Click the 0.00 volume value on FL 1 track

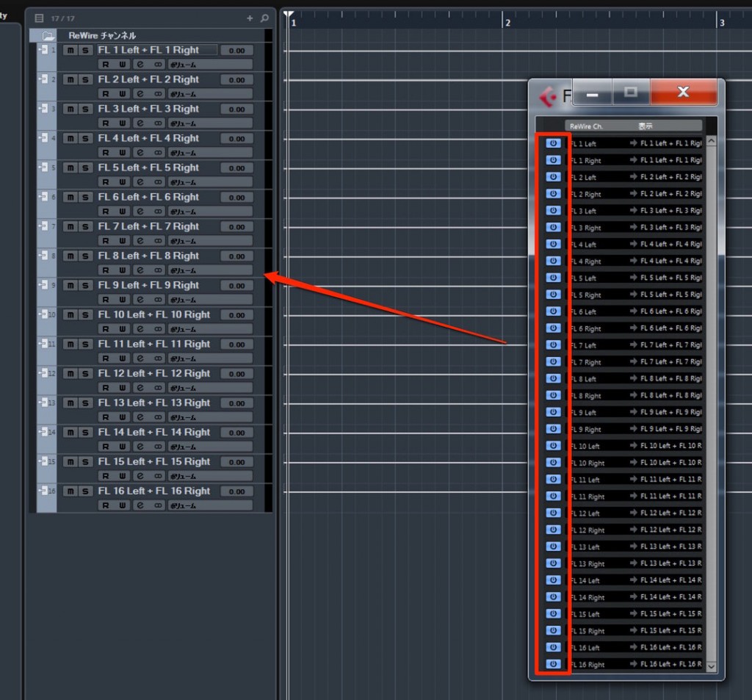(x=236, y=49)
